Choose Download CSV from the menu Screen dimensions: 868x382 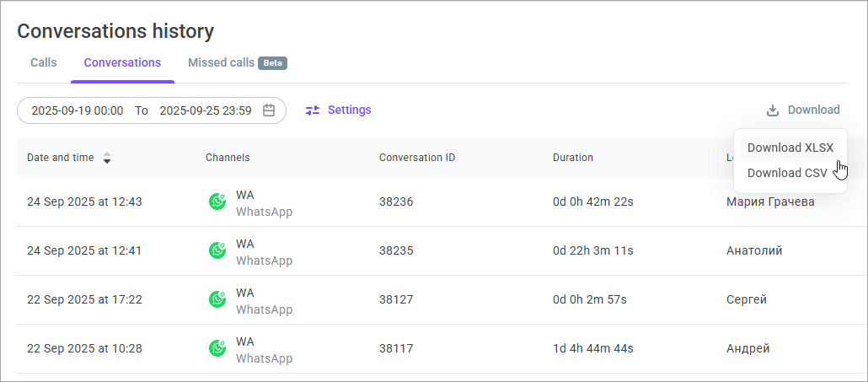point(786,173)
